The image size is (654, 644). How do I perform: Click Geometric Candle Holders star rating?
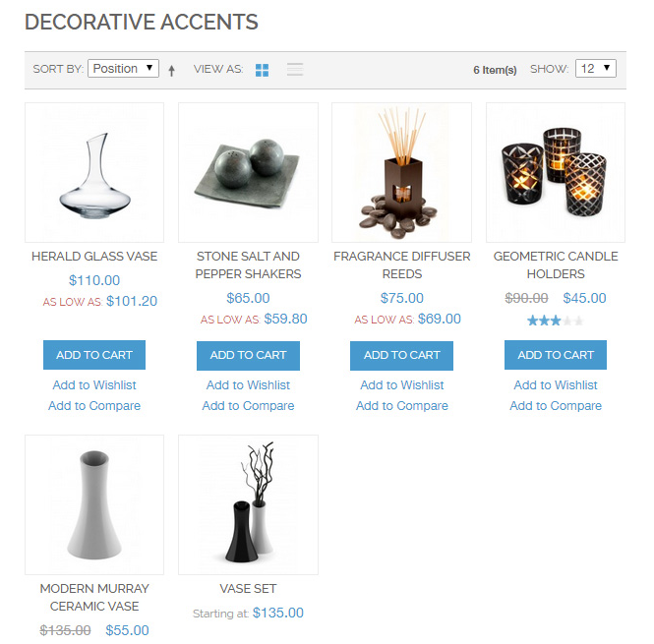[555, 321]
